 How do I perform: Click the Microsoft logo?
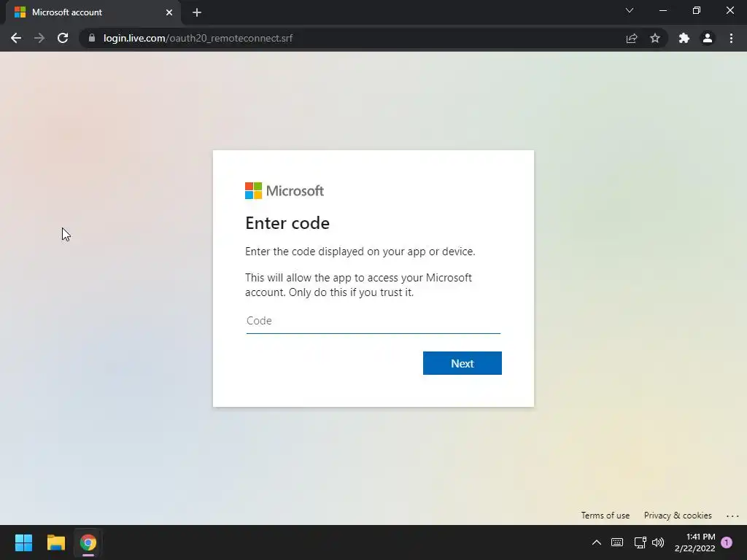click(285, 190)
